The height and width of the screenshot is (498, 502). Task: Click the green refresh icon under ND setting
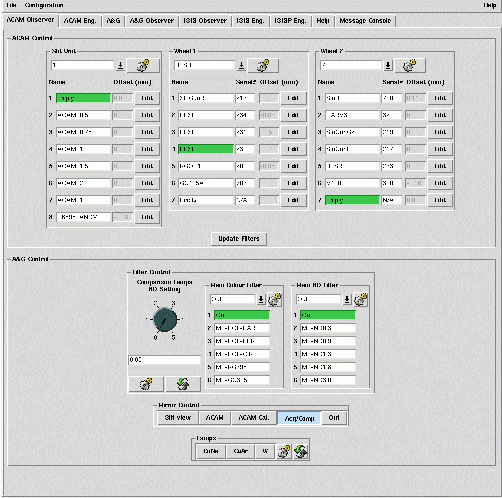[183, 384]
